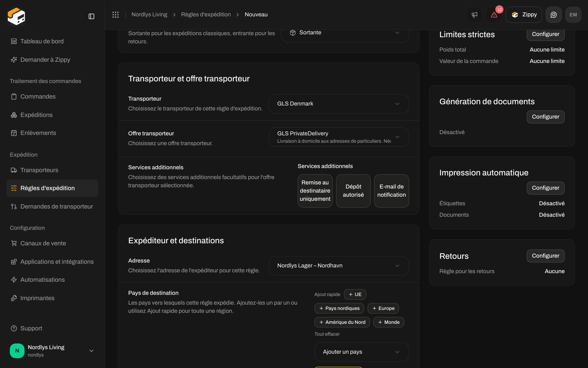
Task: Collapse the sidebar panel icon
Action: tap(91, 16)
